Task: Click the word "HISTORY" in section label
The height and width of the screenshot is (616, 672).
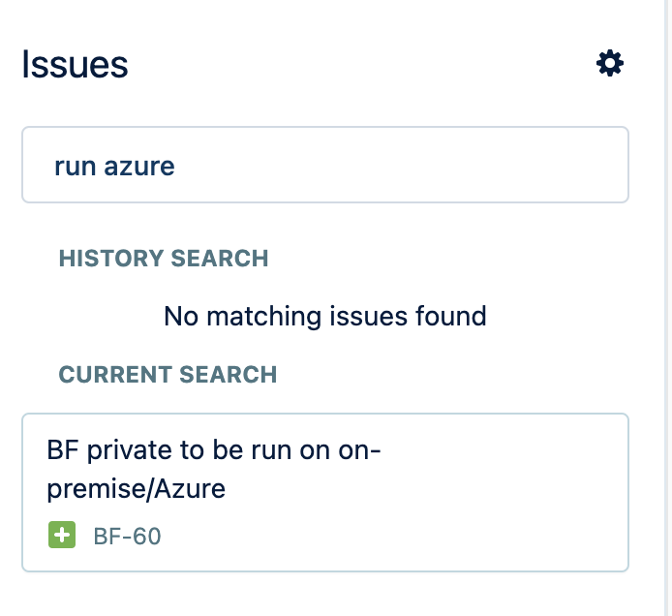Action: click(111, 258)
